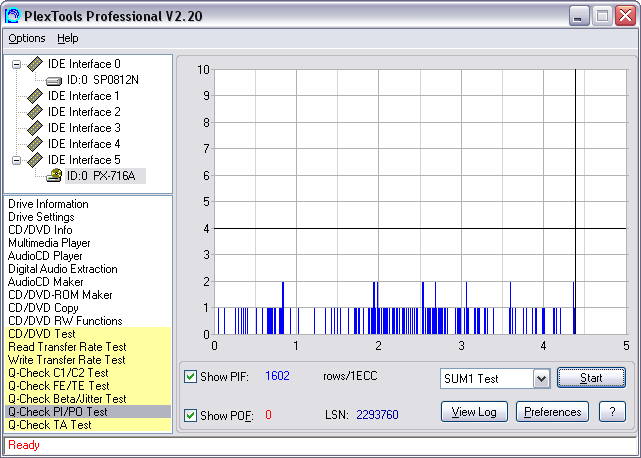Viewport: 641px width, 458px height.
Task: Select IDE Interface 4 in the tree
Action: 84,144
